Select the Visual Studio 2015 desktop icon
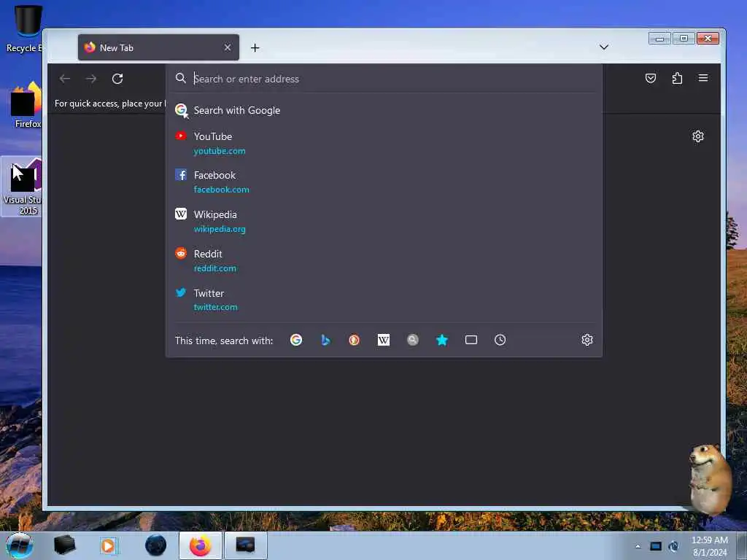This screenshot has height=560, width=747. coord(23,186)
